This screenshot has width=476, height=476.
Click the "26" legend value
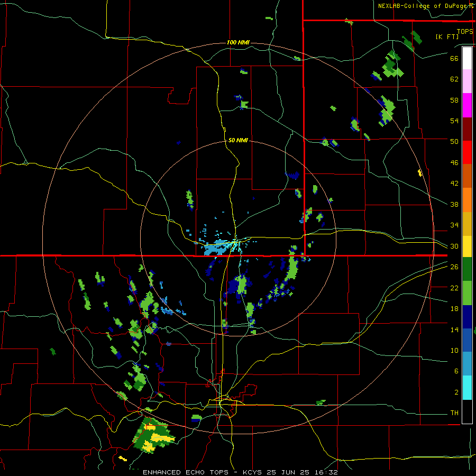454,267
